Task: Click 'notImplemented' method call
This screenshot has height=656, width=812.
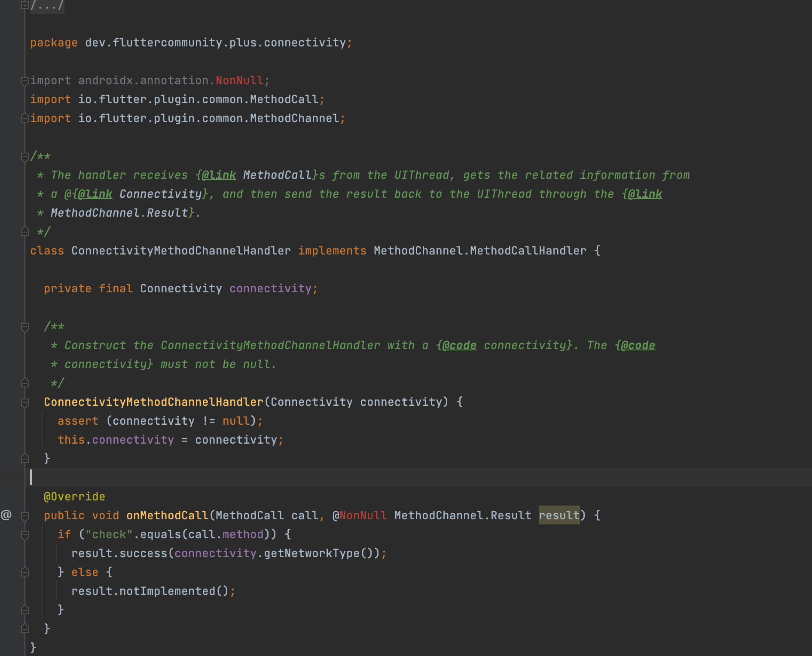Action: coord(167,591)
